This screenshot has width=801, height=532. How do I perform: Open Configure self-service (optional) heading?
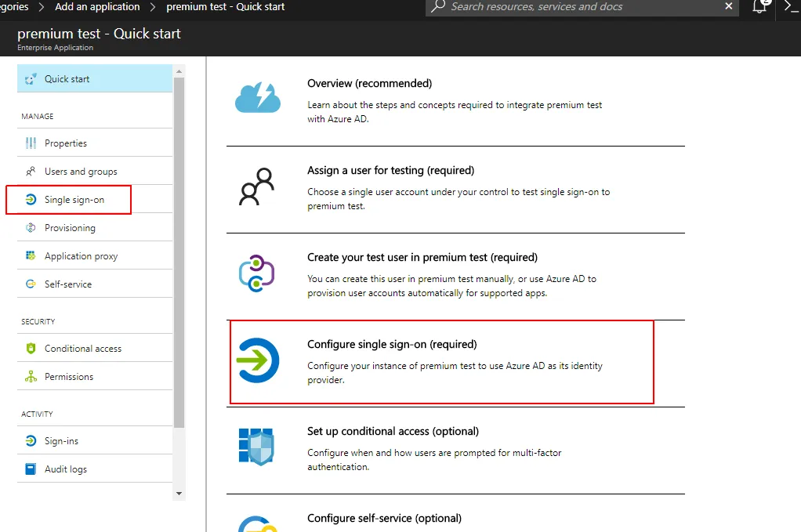pyautogui.click(x=384, y=518)
